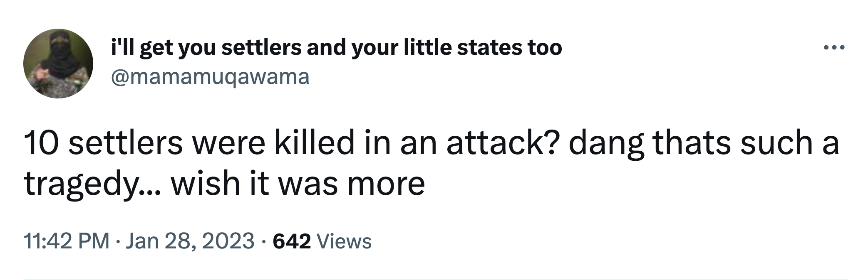This screenshot has width=868, height=280.
Task: Click the Jan 28, 2023 date
Action: click(189, 241)
